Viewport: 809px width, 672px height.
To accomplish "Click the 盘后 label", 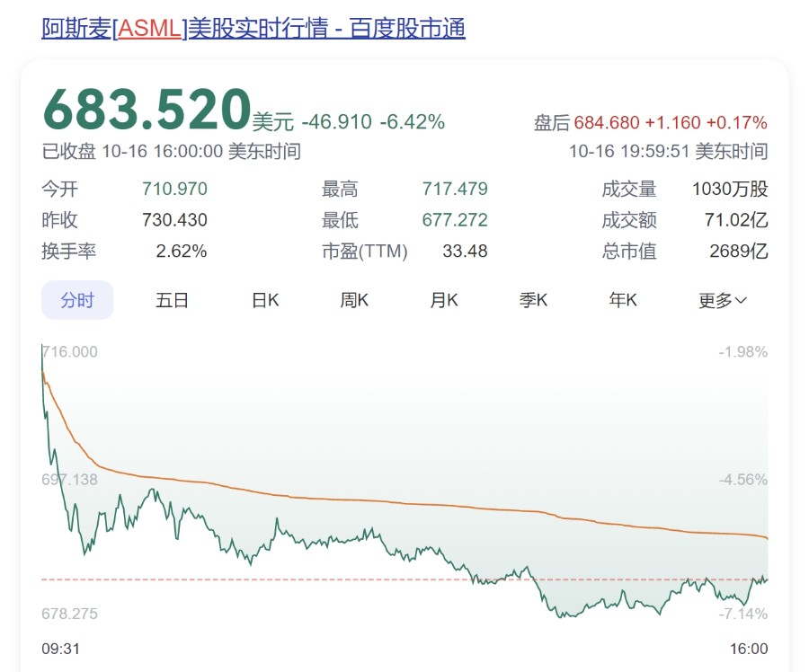I will point(552,123).
